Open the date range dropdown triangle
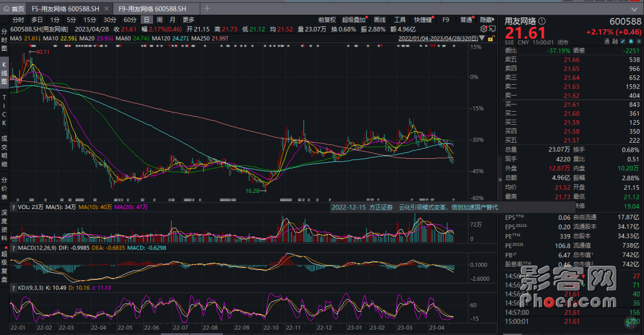The width and height of the screenshot is (644, 335). coord(482,38)
